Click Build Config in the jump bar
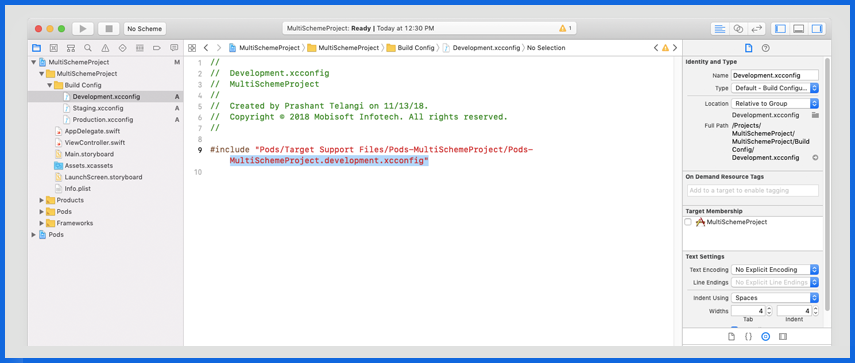 pyautogui.click(x=411, y=48)
